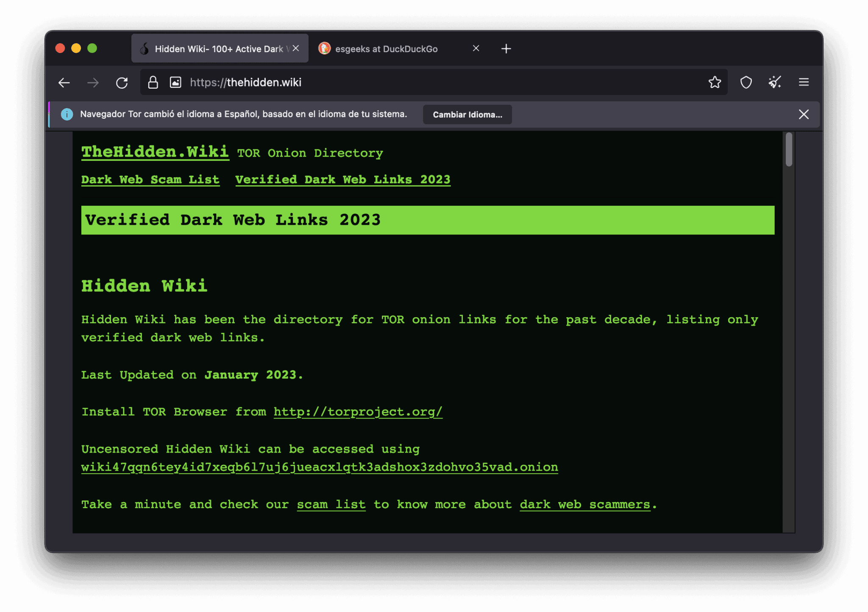This screenshot has width=868, height=612.
Task: Close the Hidden Wiki tab
Action: tap(296, 48)
